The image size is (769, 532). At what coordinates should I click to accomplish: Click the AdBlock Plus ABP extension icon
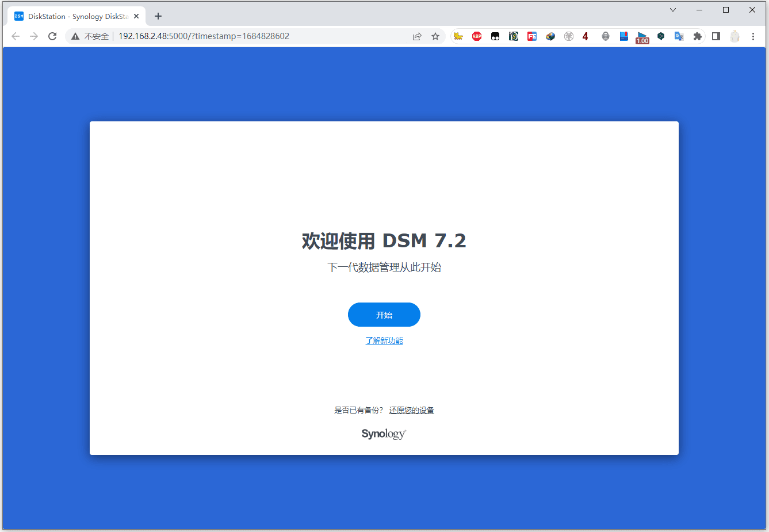tap(477, 36)
